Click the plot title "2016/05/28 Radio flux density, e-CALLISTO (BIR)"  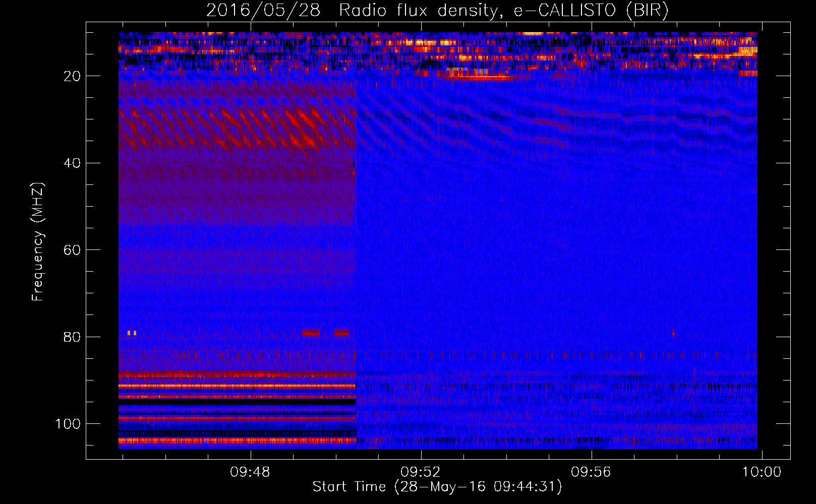tap(437, 10)
